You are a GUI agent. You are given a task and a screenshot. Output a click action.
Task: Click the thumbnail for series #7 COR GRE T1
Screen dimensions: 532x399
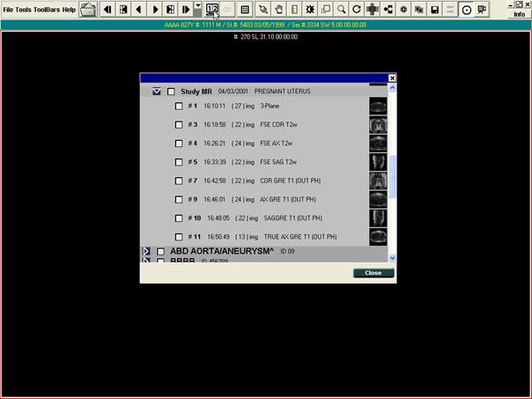pos(378,181)
